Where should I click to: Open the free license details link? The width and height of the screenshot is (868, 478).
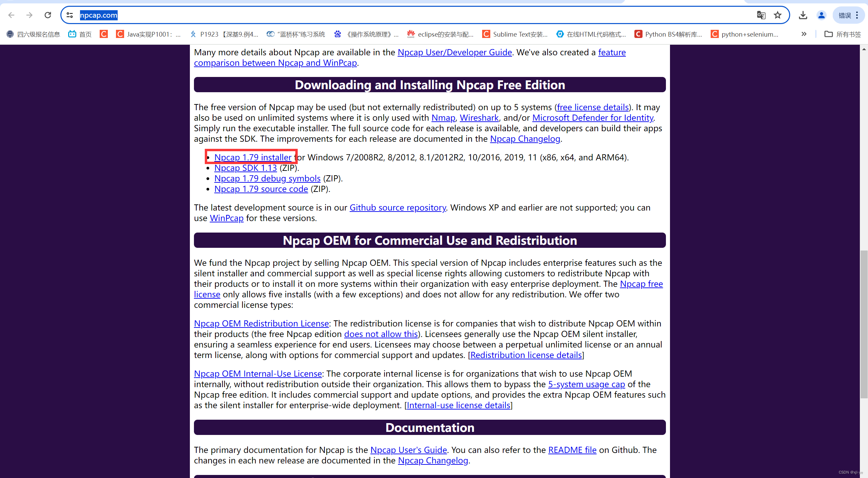pos(593,107)
